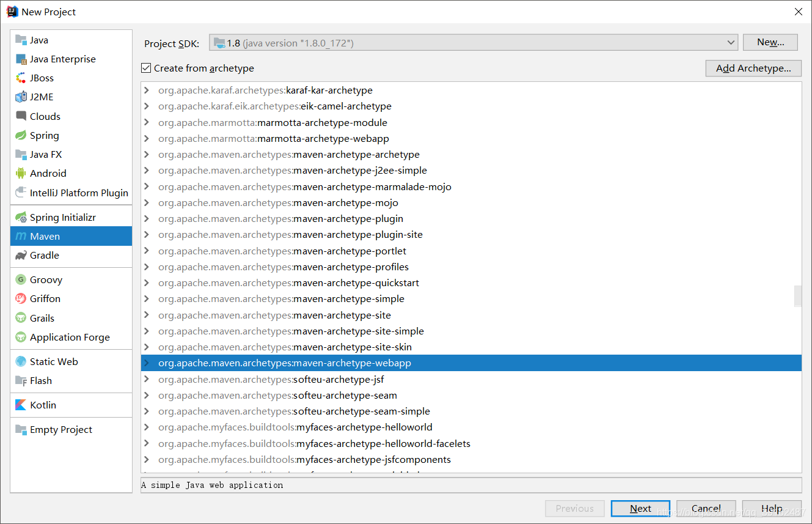
Task: Click the New... SDK button
Action: tap(770, 42)
